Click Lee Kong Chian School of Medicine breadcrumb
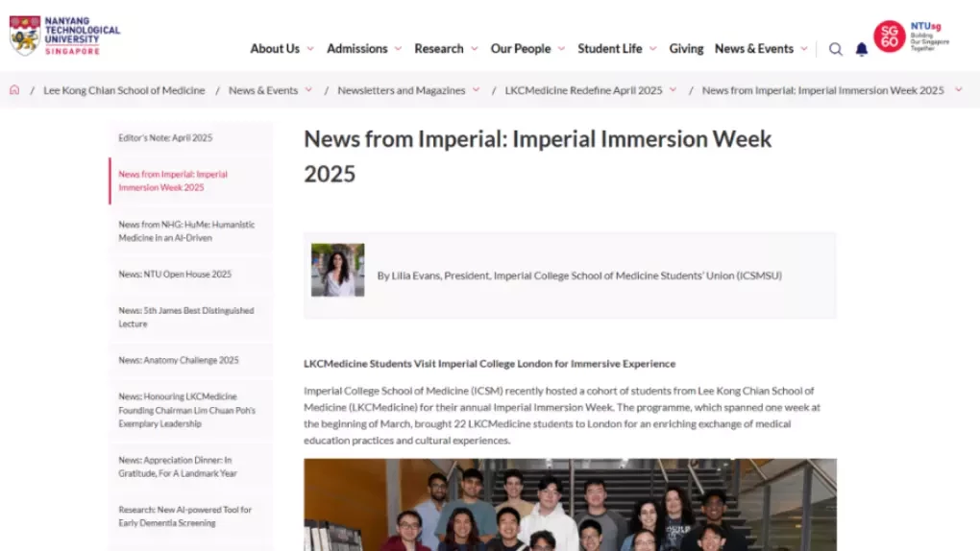 [x=124, y=90]
